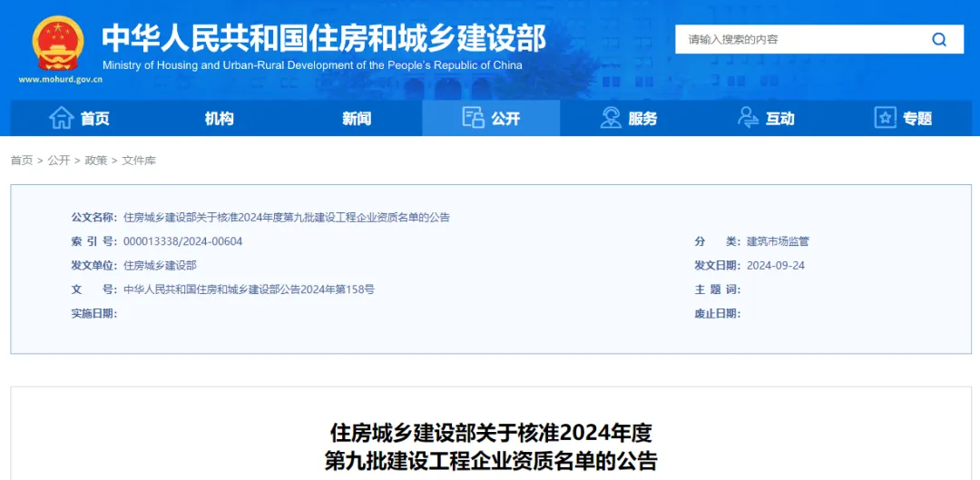Click the category value 建筑市场监管

pos(778,241)
